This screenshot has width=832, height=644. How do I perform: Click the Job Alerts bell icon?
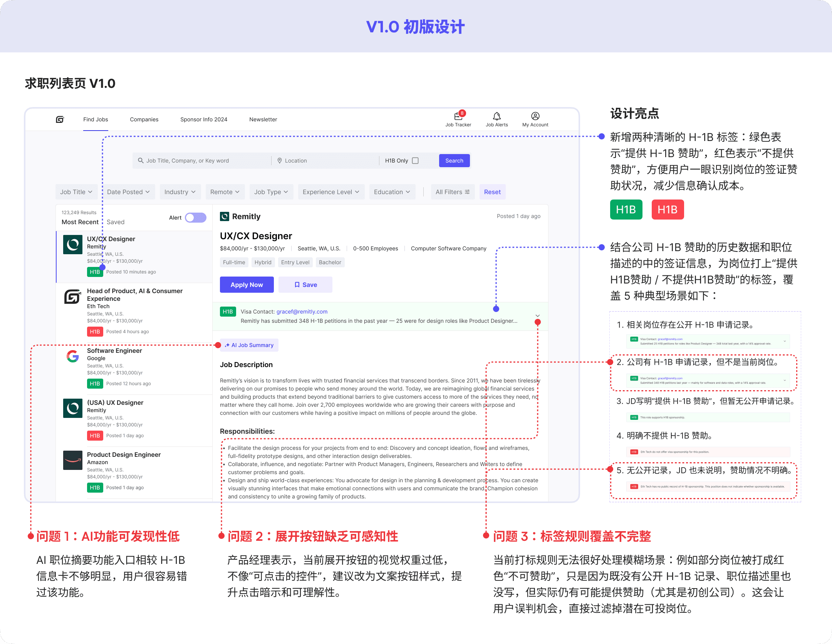tap(497, 116)
